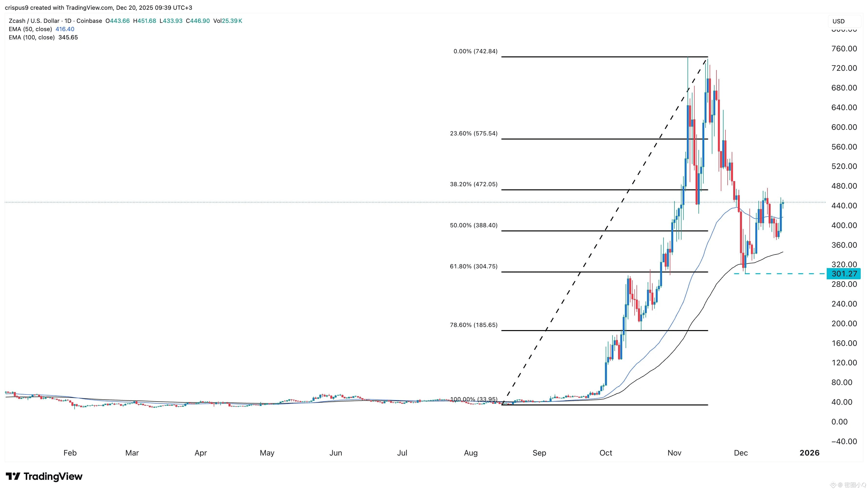The width and height of the screenshot is (868, 491).
Task: Click the 2026 year marker on time axis
Action: coord(809,453)
